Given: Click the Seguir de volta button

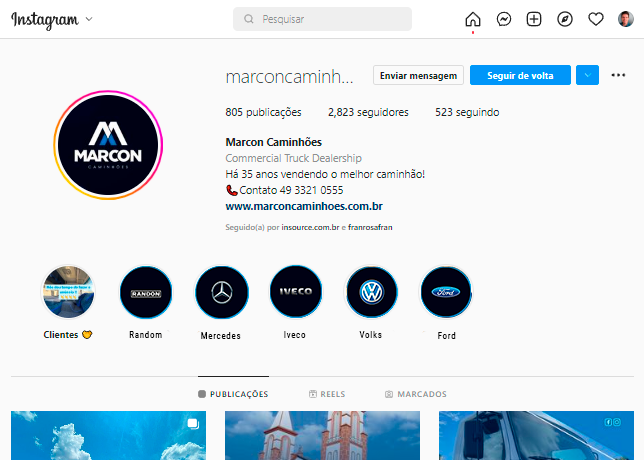Looking at the screenshot, I should (x=520, y=75).
